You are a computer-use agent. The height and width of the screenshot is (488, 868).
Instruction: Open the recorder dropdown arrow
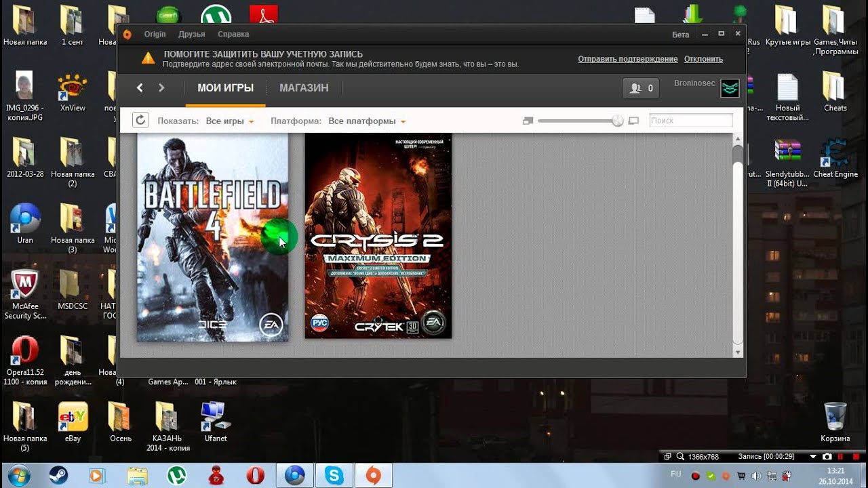813,457
